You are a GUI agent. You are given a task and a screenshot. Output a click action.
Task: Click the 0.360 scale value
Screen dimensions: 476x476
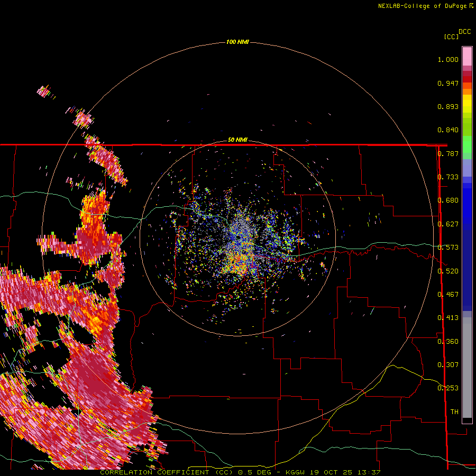(448, 342)
